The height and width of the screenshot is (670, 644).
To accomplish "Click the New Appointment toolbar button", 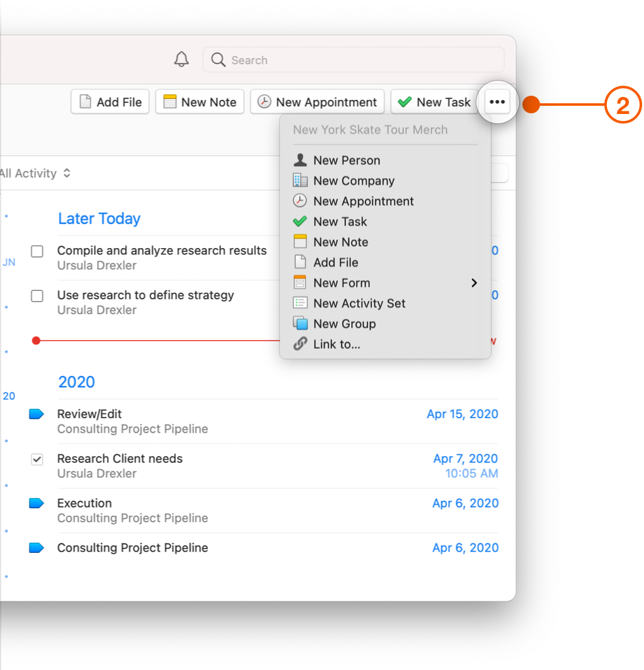I will coord(317,101).
